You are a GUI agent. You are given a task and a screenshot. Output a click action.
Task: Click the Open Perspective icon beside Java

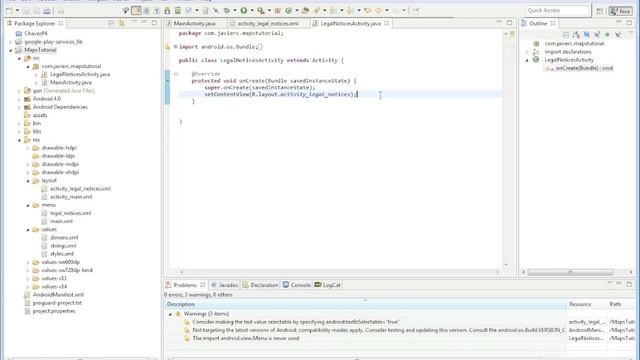coord(600,11)
